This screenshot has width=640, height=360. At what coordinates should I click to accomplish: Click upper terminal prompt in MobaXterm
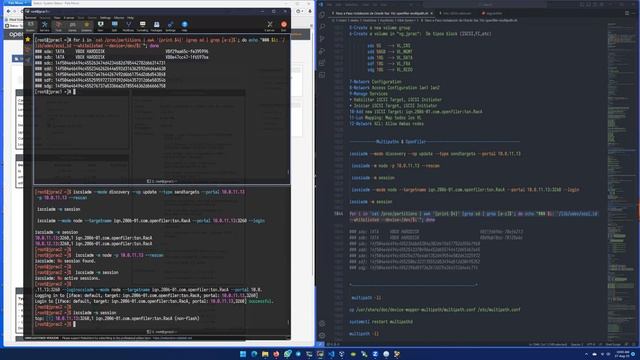[54, 92]
